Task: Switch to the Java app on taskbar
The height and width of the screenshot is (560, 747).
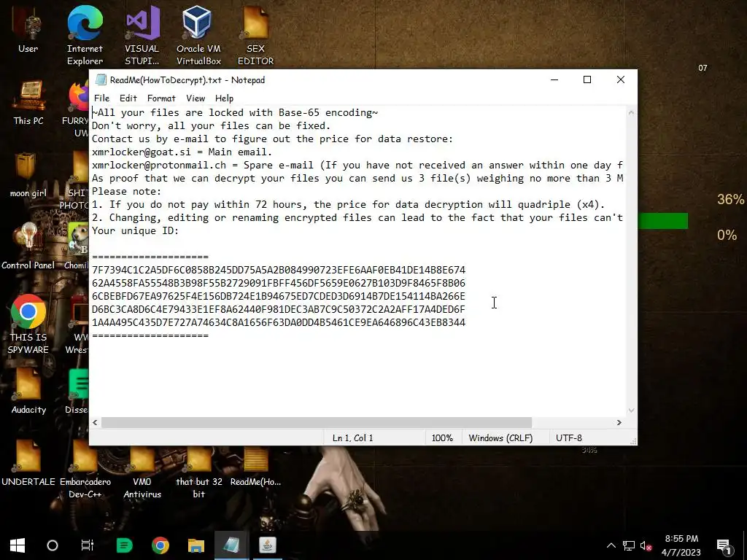Action: tap(267, 545)
